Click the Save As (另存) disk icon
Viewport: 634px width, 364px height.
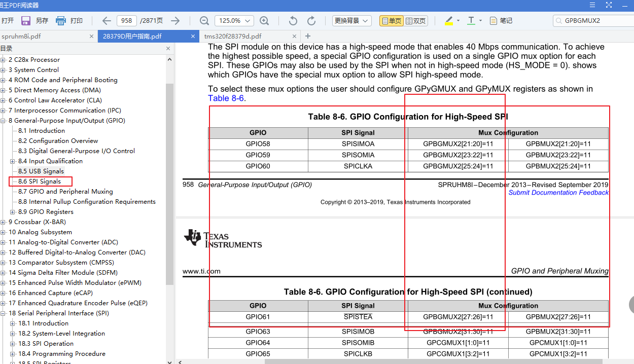(x=26, y=21)
